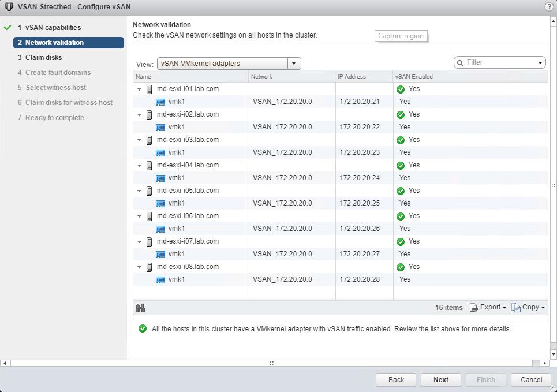Click the help question mark icon
The image size is (557, 392).
coord(548,6)
